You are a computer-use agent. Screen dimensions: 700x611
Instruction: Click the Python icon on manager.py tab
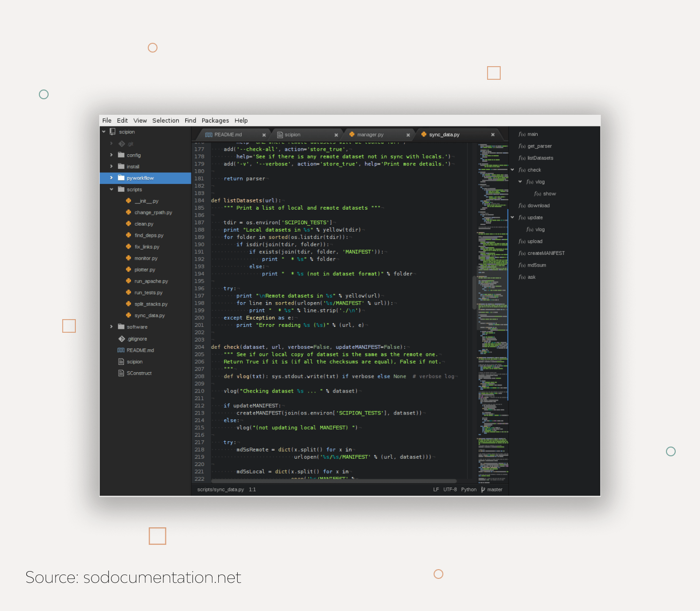(352, 135)
